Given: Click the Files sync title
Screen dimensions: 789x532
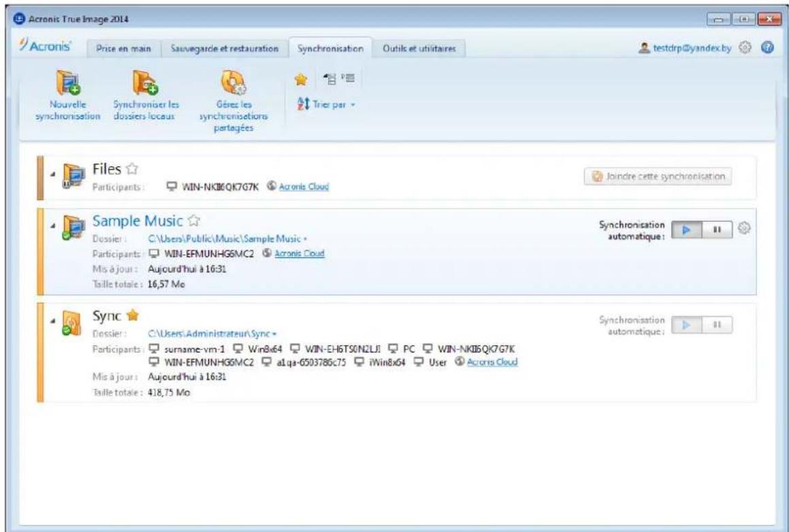Looking at the screenshot, I should (x=107, y=169).
